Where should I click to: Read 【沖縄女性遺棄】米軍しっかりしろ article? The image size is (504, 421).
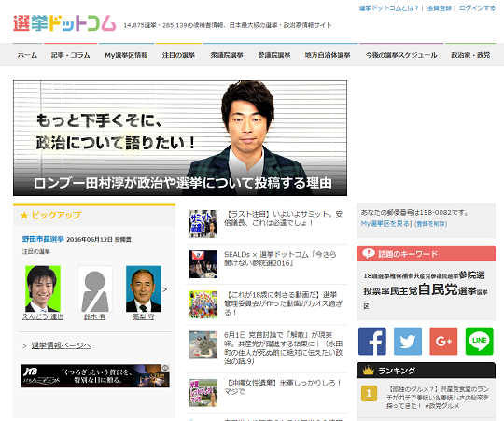tap(283, 387)
